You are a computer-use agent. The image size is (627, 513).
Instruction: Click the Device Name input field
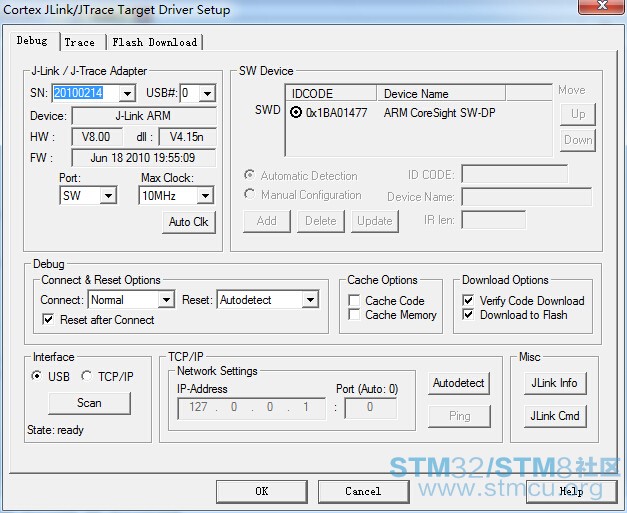(526, 197)
